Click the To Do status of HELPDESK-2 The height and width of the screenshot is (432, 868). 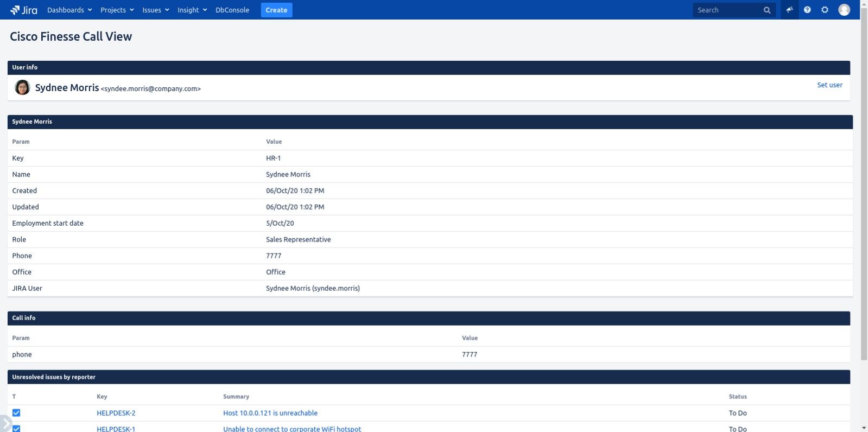pos(738,413)
